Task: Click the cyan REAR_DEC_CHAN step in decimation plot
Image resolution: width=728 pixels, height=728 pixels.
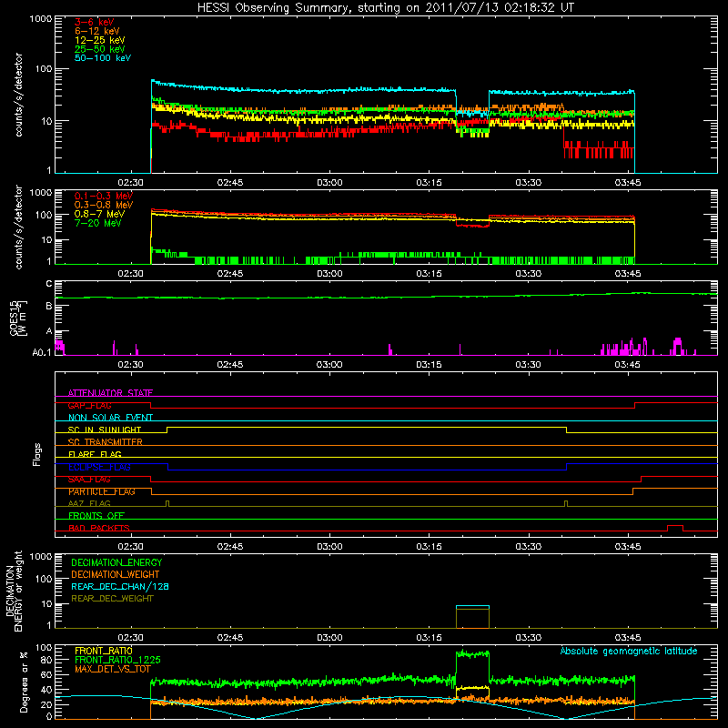Action: [x=472, y=606]
